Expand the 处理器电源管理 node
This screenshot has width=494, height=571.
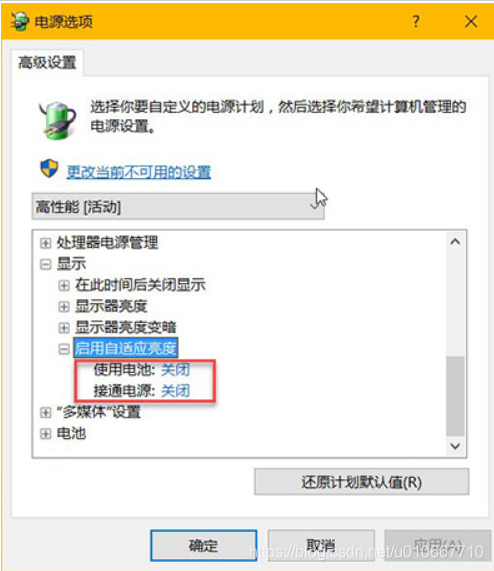click(46, 243)
